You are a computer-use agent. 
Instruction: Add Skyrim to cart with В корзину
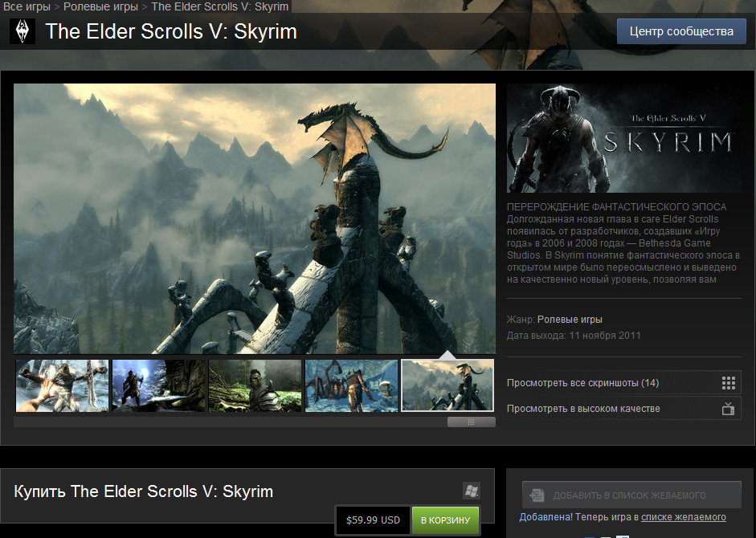(446, 520)
